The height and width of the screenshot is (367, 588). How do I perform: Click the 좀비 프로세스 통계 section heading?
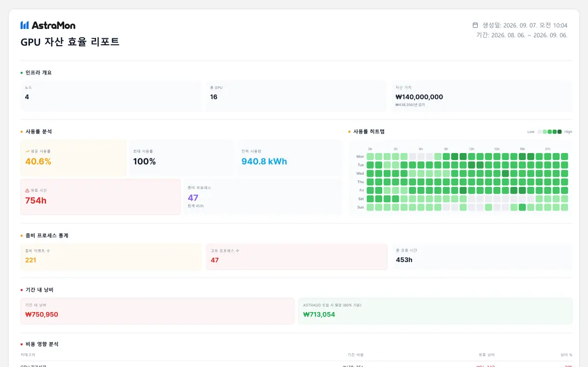[x=47, y=236]
